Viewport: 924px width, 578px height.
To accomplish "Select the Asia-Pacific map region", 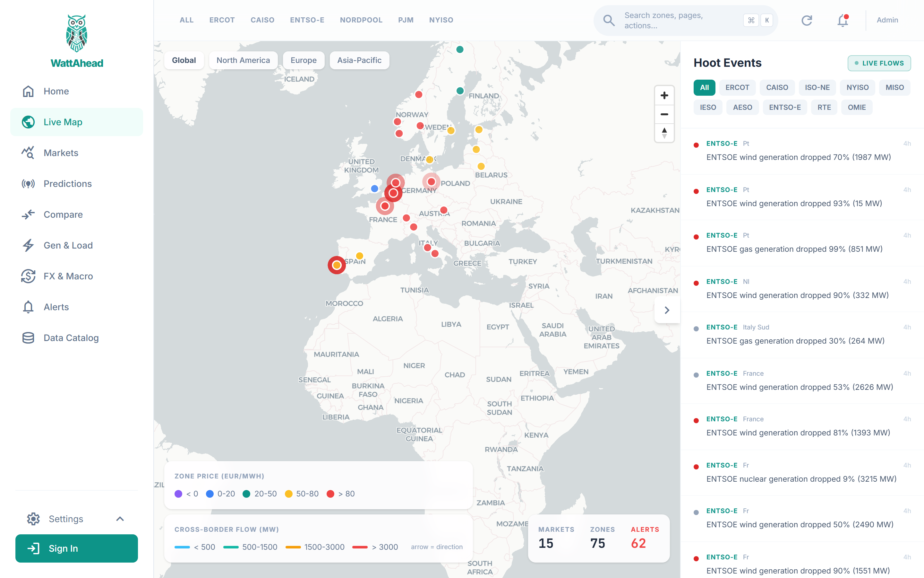I will (359, 60).
